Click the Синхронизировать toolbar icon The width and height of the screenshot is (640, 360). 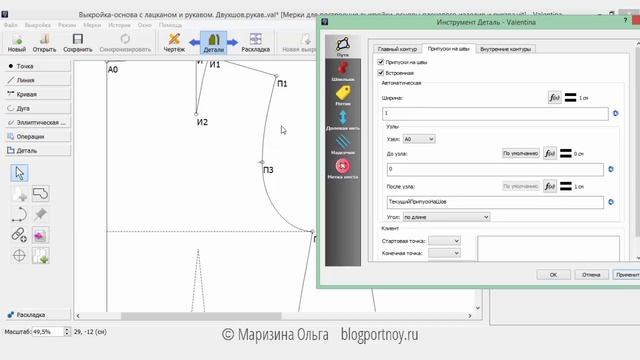tap(125, 43)
